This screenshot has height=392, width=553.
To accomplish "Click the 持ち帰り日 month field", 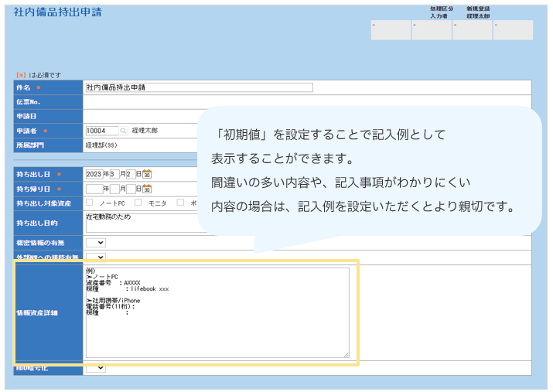I will (114, 189).
